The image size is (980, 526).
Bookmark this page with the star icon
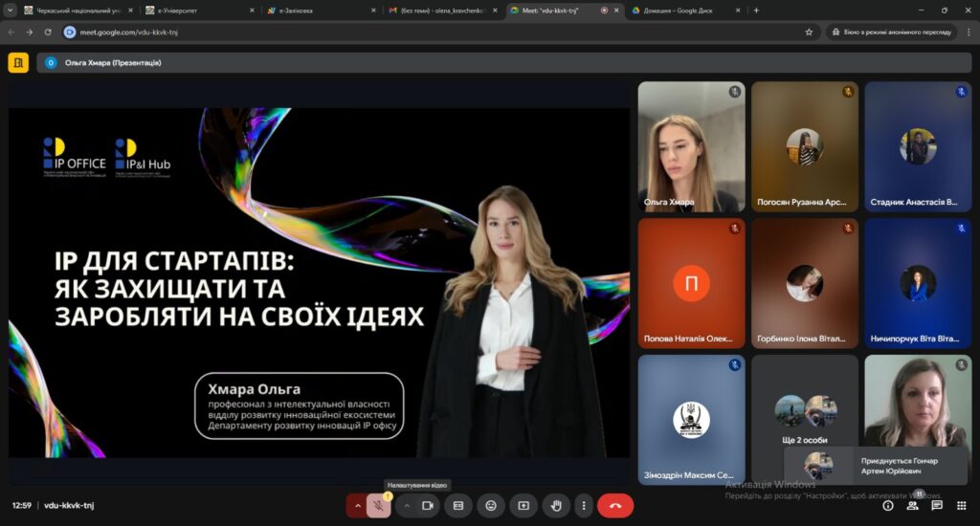click(x=809, y=32)
